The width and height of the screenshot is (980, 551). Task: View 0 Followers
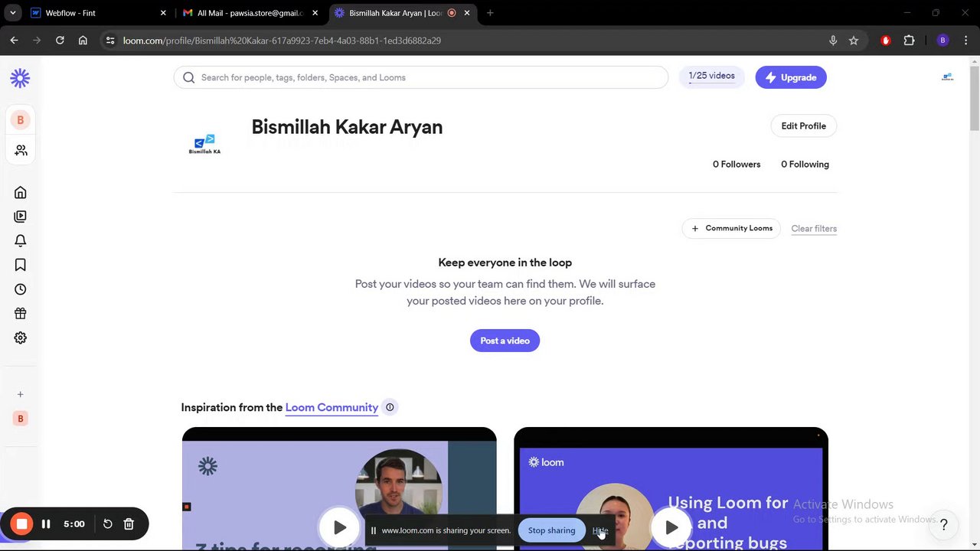737,165
